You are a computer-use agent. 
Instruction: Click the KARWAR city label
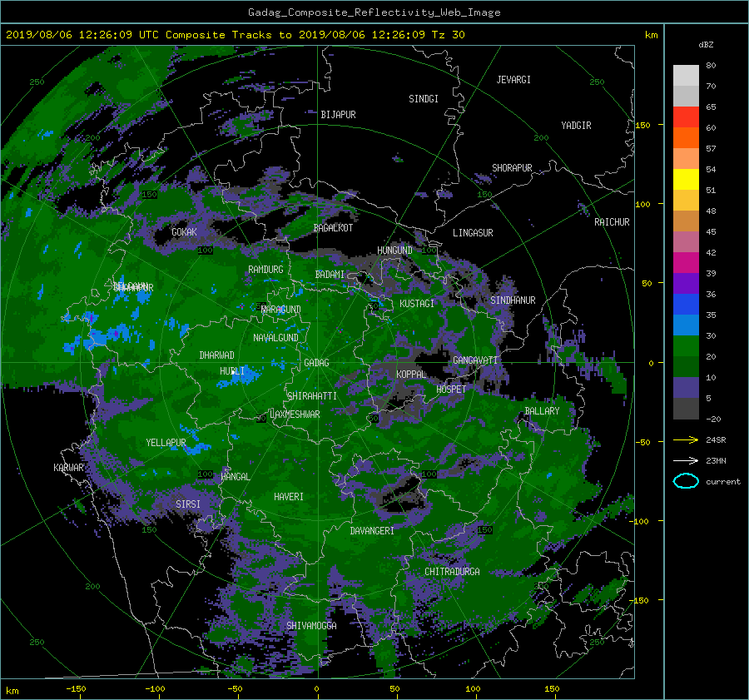point(68,468)
